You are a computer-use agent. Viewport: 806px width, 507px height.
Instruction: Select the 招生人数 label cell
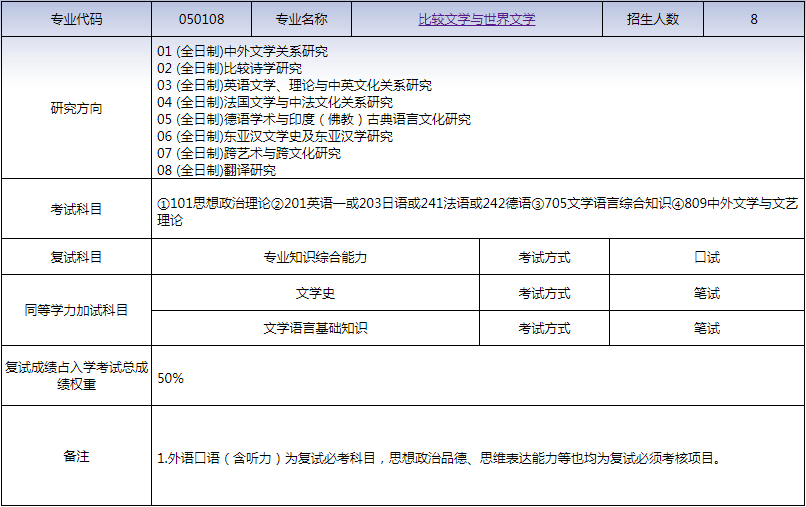pyautogui.click(x=653, y=19)
